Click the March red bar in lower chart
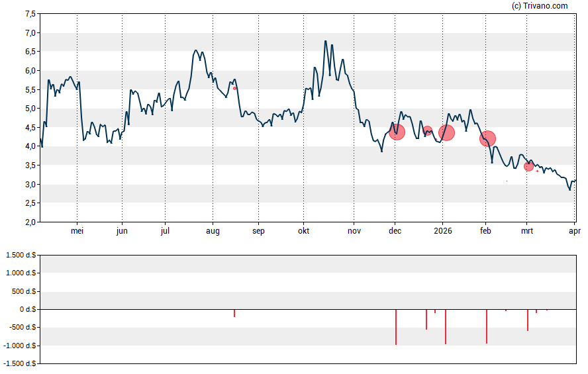 [x=528, y=320]
